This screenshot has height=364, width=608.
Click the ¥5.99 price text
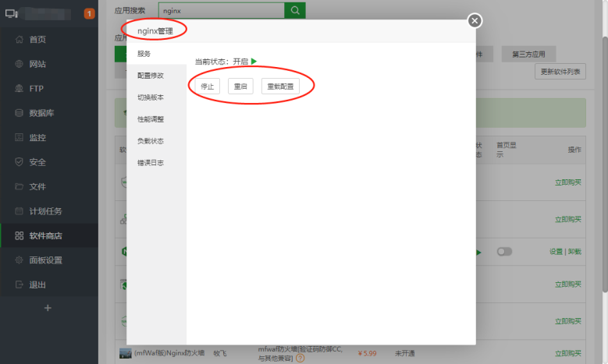pos(367,353)
